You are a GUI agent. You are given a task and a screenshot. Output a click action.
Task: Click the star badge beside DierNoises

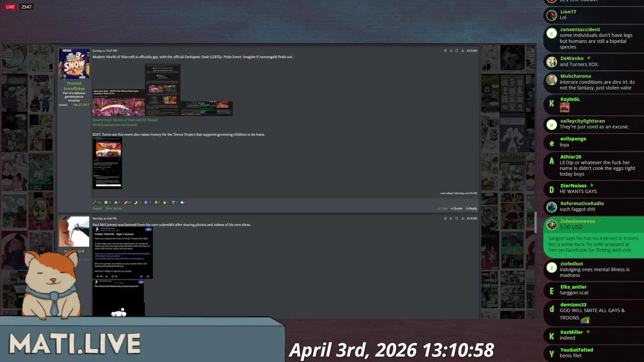[592, 186]
